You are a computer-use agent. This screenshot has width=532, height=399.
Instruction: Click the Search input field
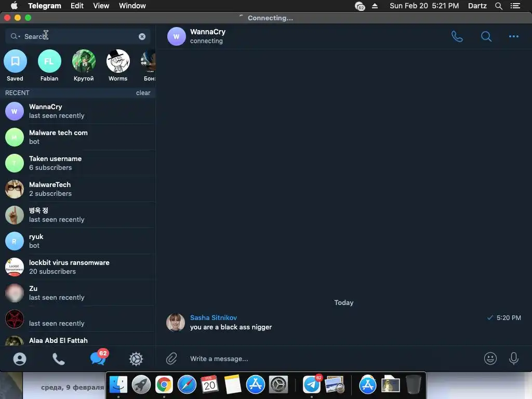tap(78, 36)
